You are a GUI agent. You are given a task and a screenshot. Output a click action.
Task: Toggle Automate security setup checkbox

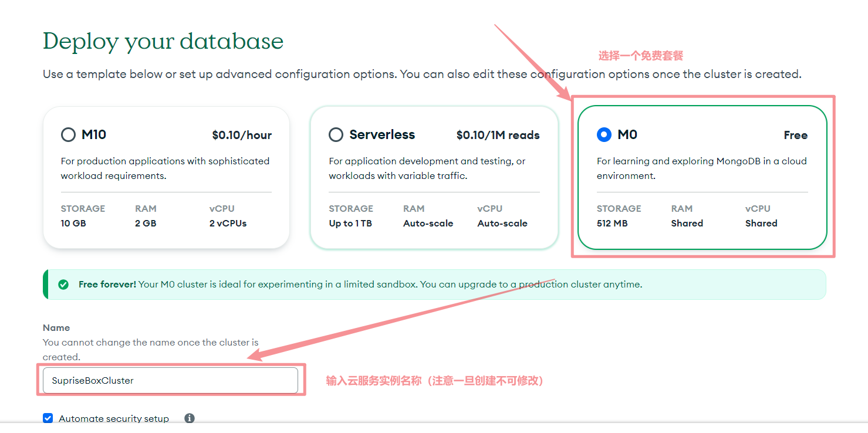48,418
